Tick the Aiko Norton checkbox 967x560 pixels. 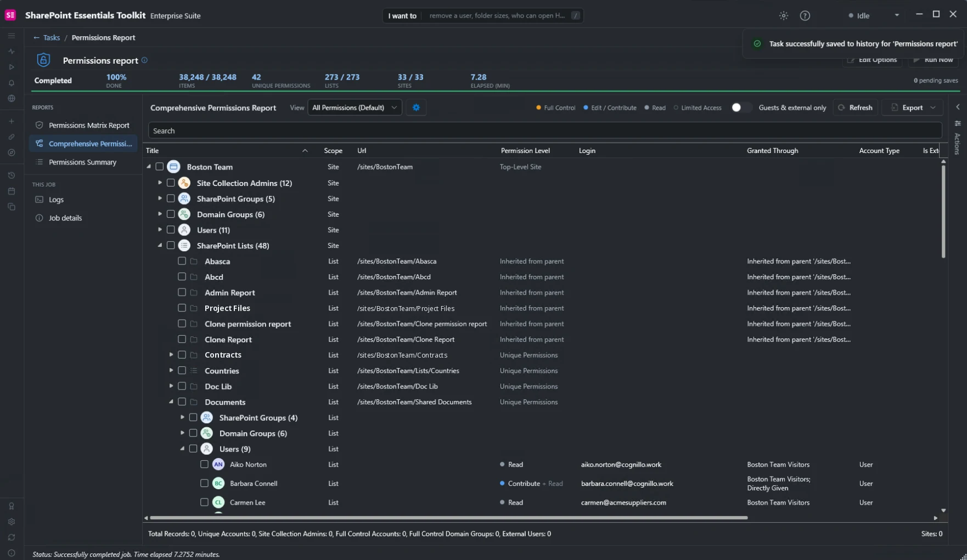(204, 465)
